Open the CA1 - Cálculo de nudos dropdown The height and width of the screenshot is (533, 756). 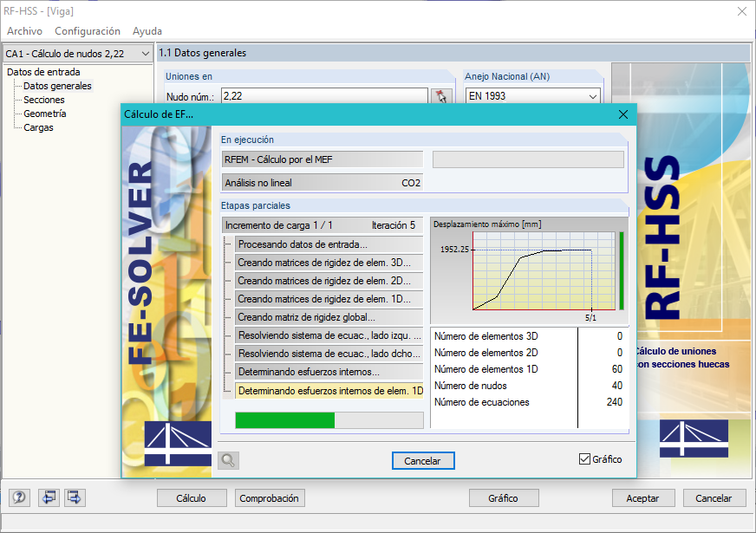click(x=78, y=54)
